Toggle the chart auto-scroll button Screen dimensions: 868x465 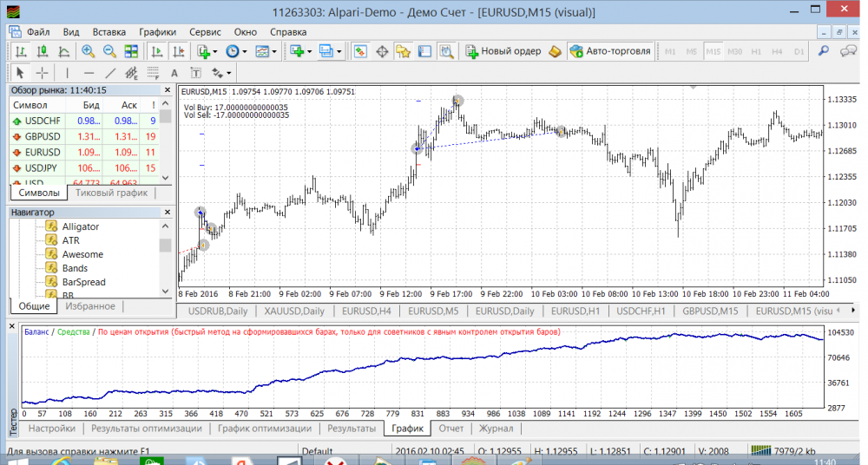(156, 52)
